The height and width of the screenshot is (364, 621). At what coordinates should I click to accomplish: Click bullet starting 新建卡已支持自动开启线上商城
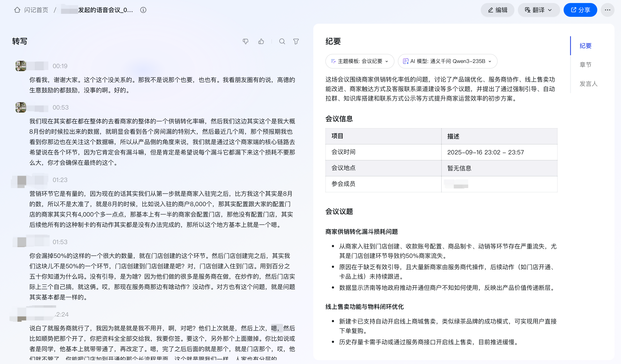[448, 326]
